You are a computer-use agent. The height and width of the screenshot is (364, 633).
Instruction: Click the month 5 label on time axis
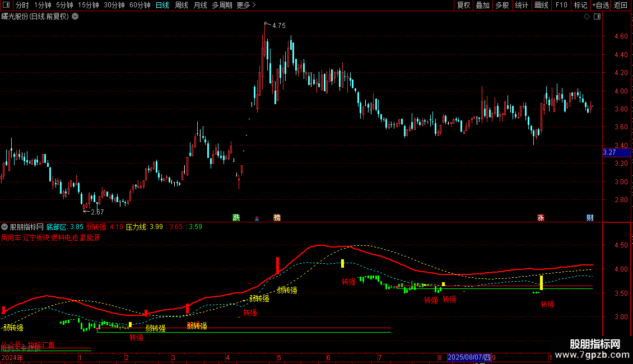click(x=279, y=357)
